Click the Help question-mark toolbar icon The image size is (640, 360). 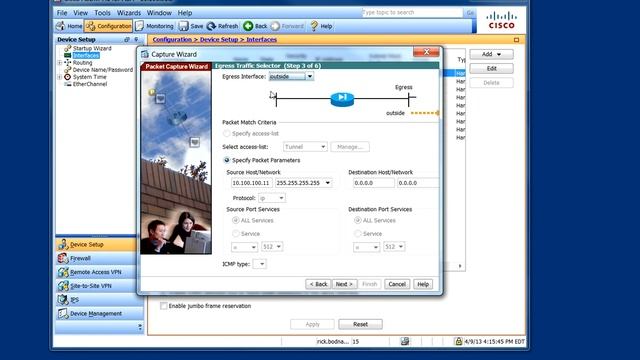(314, 26)
